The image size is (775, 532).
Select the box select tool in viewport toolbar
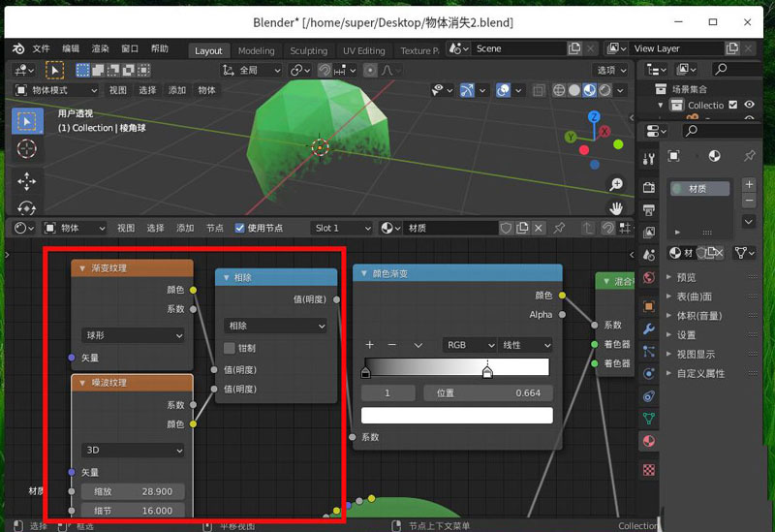27,121
